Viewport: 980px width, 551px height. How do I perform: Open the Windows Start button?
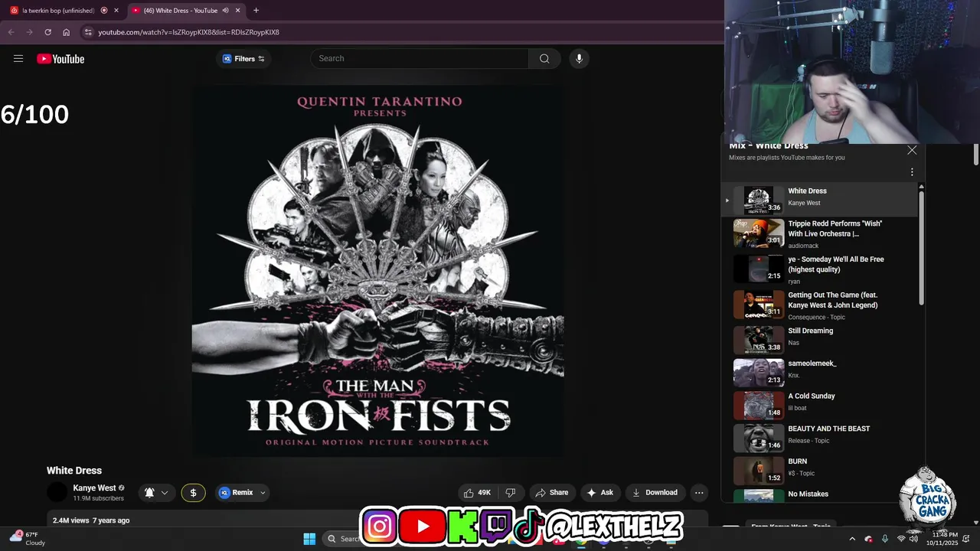(x=309, y=539)
